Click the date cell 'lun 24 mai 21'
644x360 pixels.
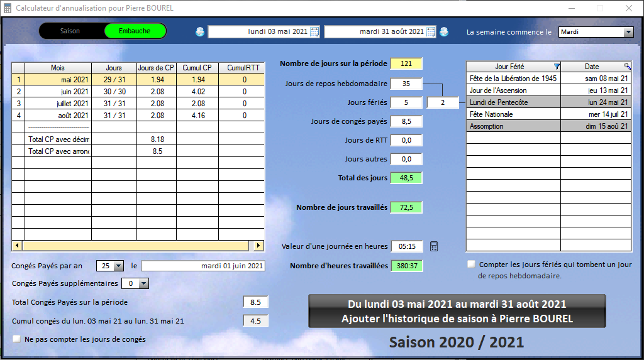(x=596, y=102)
